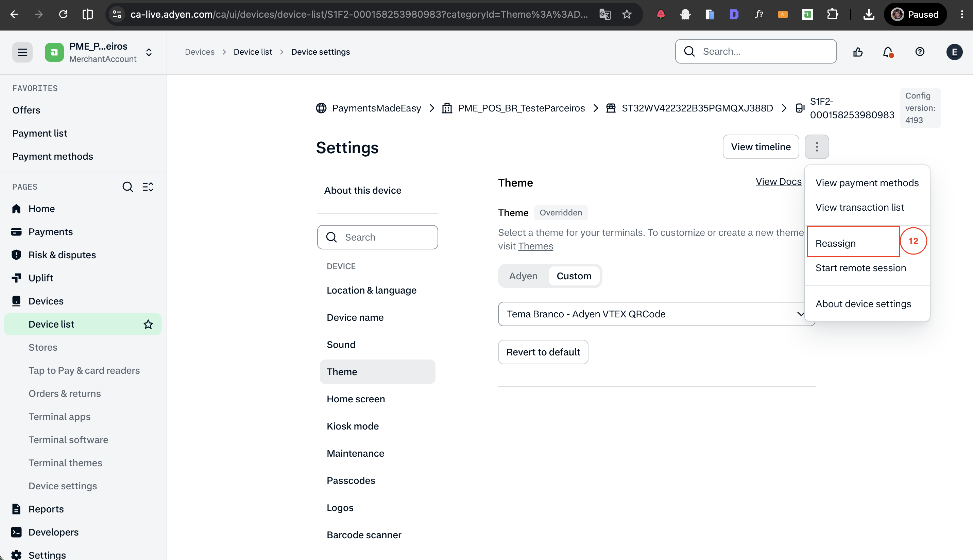Open the help question-mark icon

click(x=920, y=52)
